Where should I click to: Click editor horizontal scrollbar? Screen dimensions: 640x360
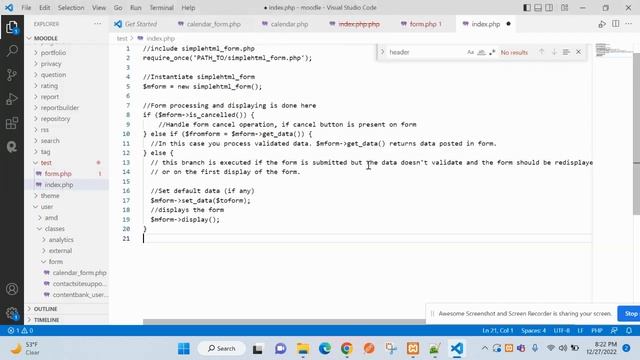click(x=284, y=322)
